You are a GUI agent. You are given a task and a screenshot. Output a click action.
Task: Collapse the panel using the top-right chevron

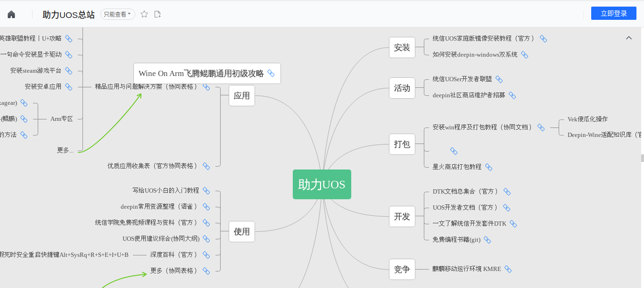(628, 37)
